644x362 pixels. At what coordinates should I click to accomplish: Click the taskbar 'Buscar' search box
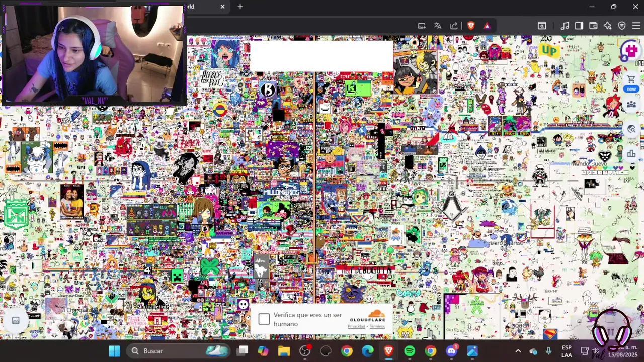point(178,351)
